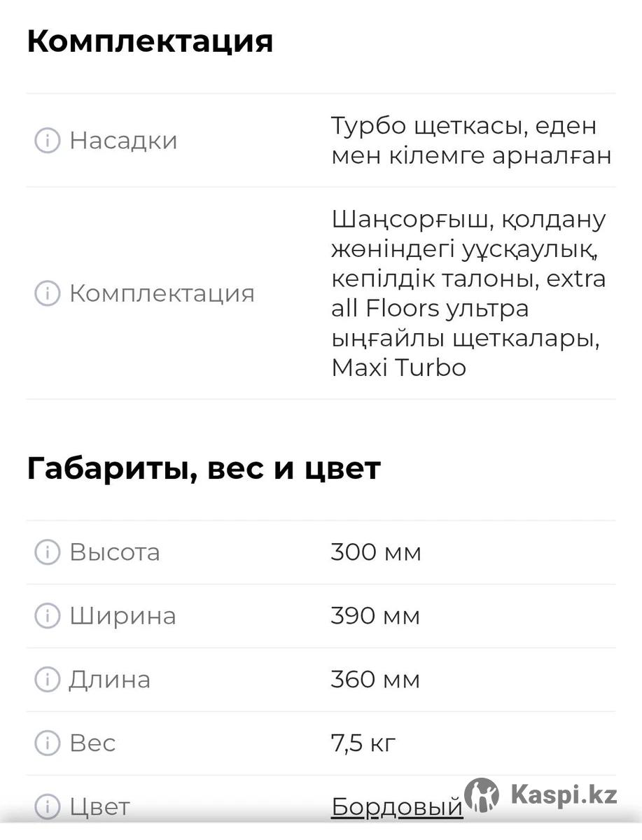Image resolution: width=642 pixels, height=840 pixels.
Task: Open the info icon beside Комплектация row label
Action: point(47,293)
